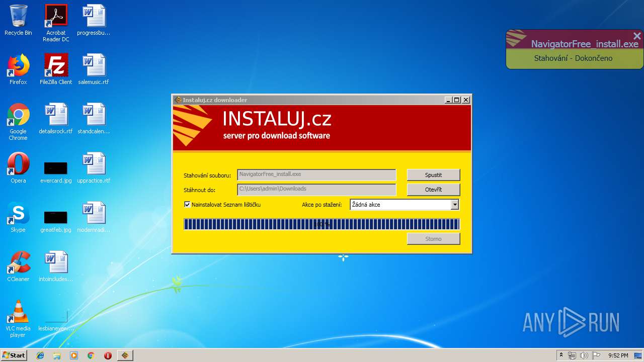Image resolution: width=644 pixels, height=362 pixels.
Task: Click the Stahování souboru filename field
Action: tap(316, 174)
